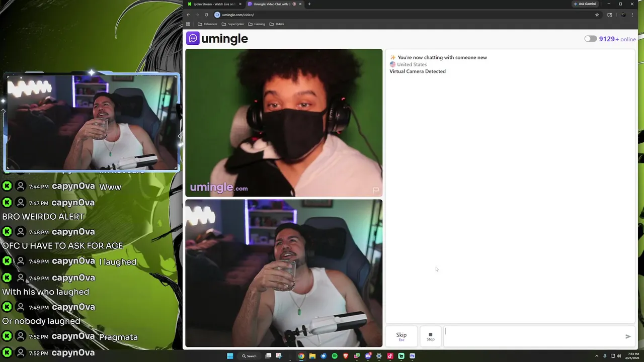Bookmark this page with the star icon
This screenshot has width=644, height=362.
597,15
